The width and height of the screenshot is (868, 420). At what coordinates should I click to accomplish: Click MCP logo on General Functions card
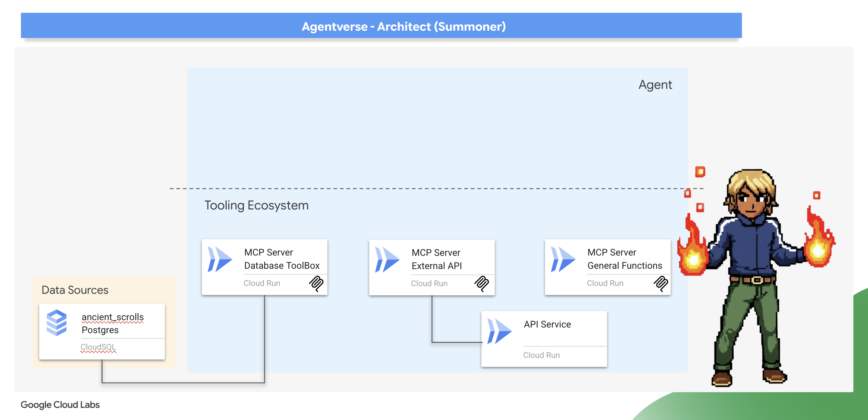pos(661,283)
